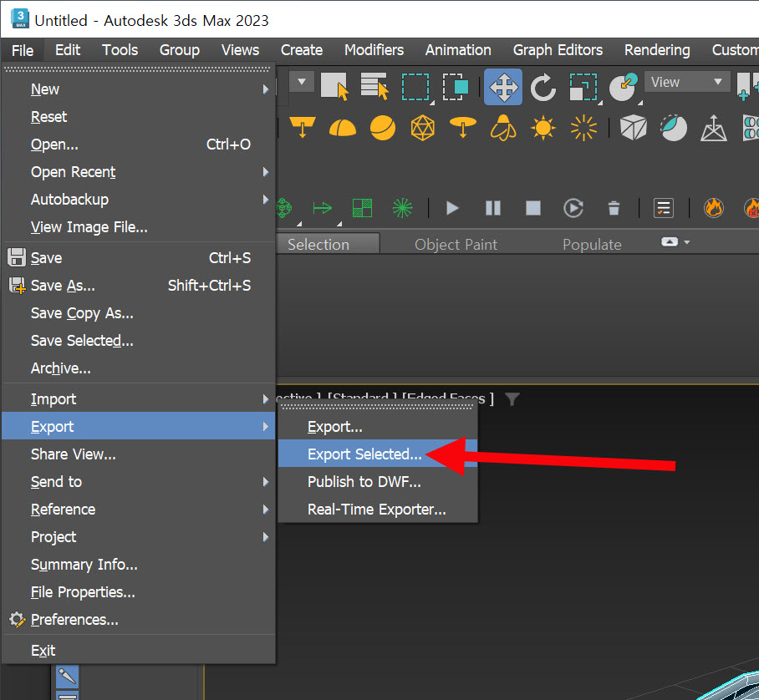Click the circular replay simulation button
The width and height of the screenshot is (759, 700).
[x=573, y=209]
